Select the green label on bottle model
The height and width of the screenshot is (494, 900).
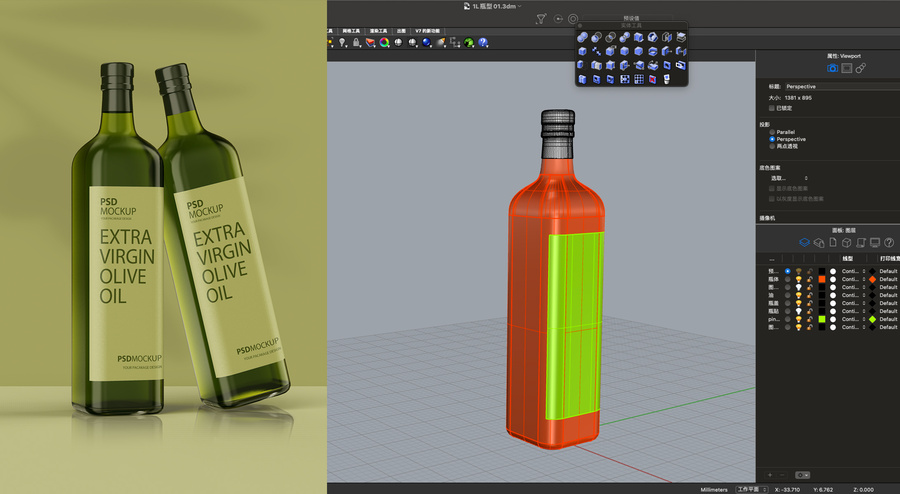(x=573, y=326)
